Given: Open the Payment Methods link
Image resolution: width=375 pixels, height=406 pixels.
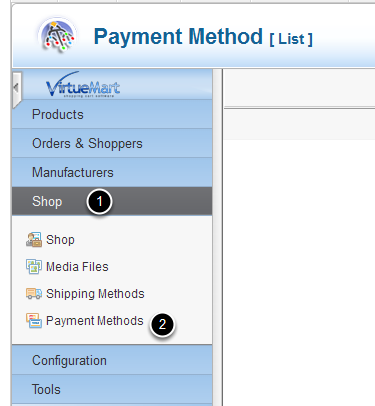Looking at the screenshot, I should coord(95,321).
